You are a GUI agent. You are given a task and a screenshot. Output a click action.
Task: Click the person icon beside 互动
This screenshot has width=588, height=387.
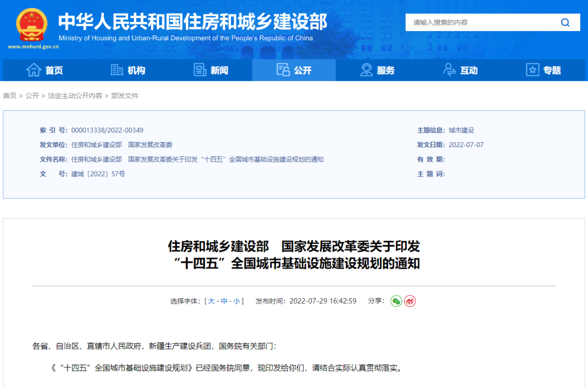coord(450,70)
